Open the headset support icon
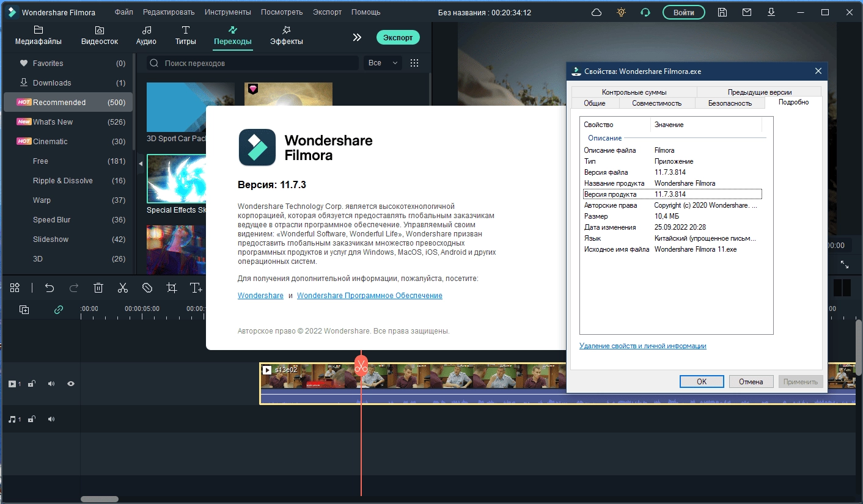 [645, 12]
